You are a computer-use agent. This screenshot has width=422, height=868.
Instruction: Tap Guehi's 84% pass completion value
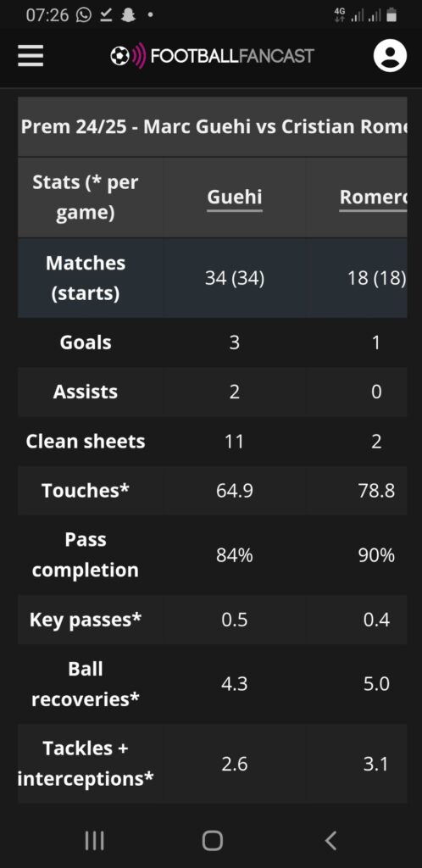point(235,555)
